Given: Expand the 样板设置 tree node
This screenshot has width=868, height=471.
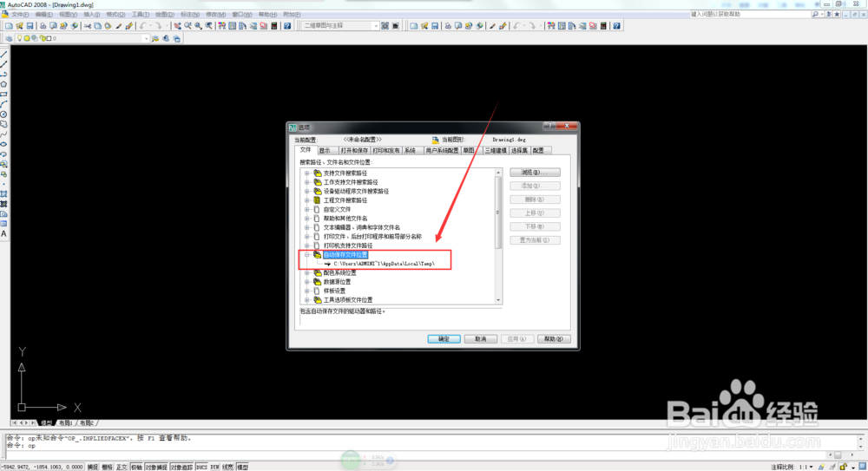Looking at the screenshot, I should (307, 291).
